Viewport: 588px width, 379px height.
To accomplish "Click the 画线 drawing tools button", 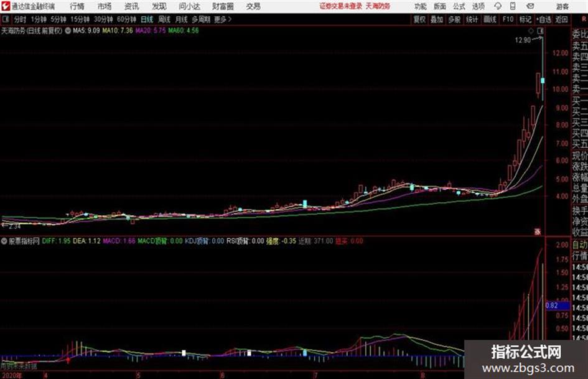I will point(490,19).
